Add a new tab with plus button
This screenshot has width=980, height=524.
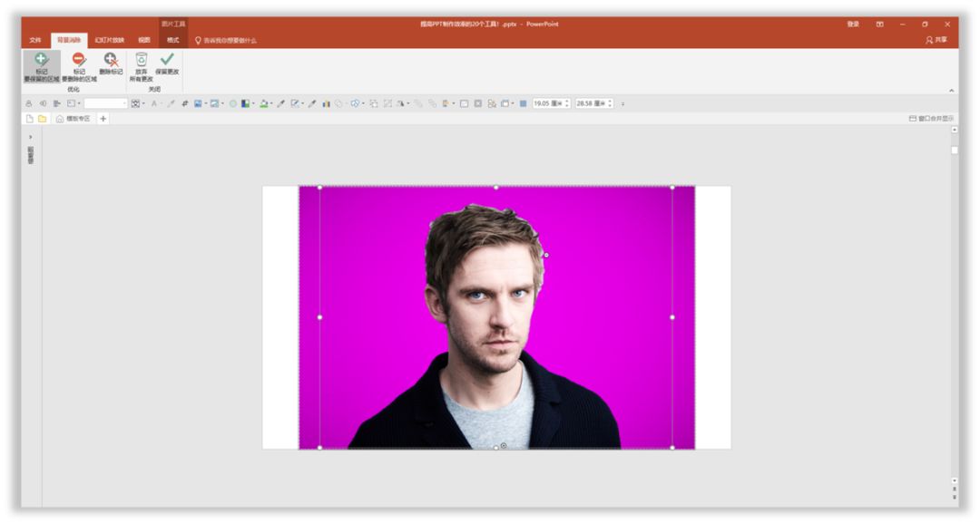coord(103,119)
